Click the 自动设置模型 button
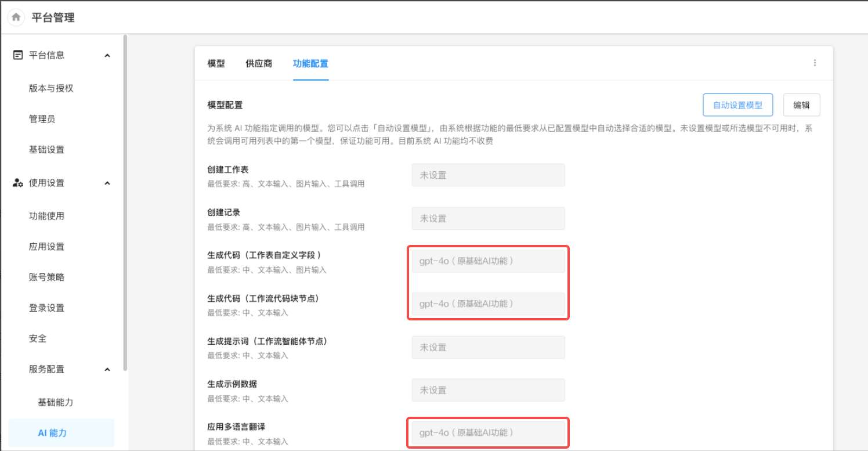The image size is (868, 451). tap(737, 105)
